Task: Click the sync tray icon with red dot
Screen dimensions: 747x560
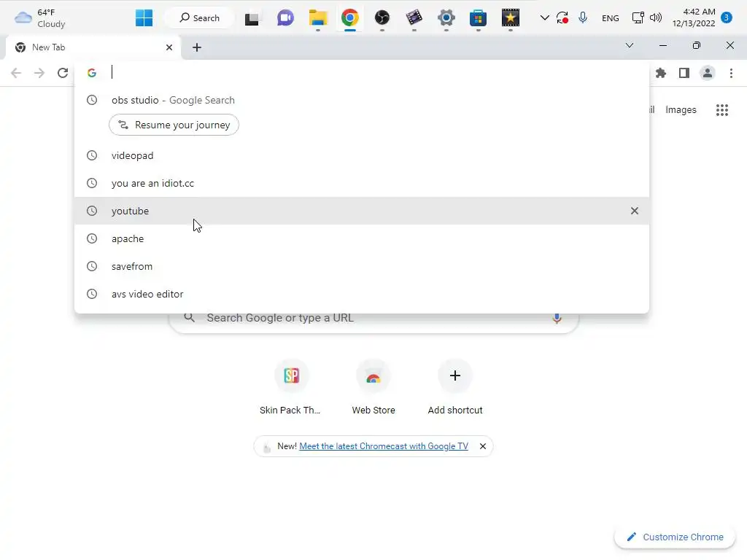Action: [562, 18]
